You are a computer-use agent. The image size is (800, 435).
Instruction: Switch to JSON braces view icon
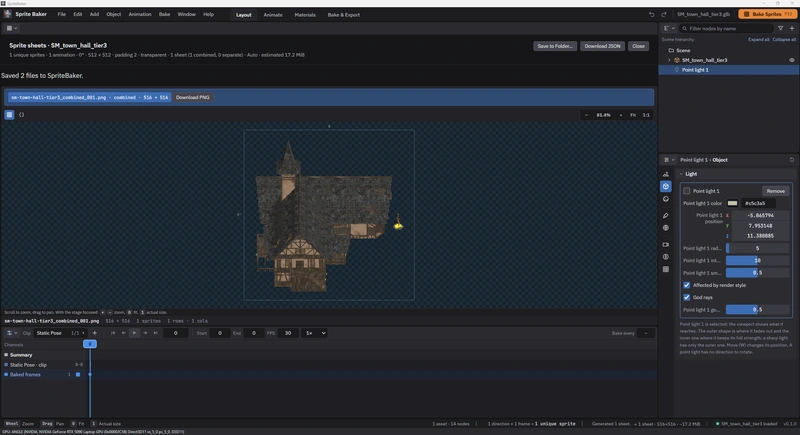21,115
